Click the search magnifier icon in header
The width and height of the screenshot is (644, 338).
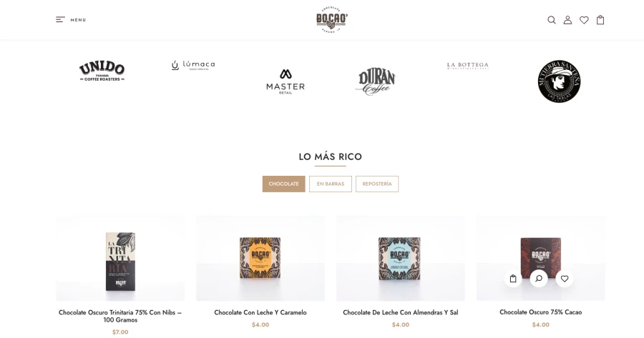pos(552,20)
